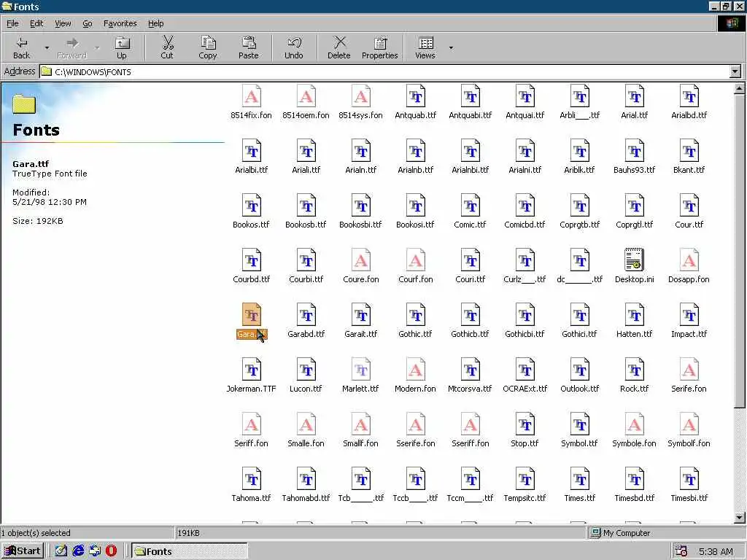Select the Symbol.ttf font icon
747x560 pixels.
580,430
